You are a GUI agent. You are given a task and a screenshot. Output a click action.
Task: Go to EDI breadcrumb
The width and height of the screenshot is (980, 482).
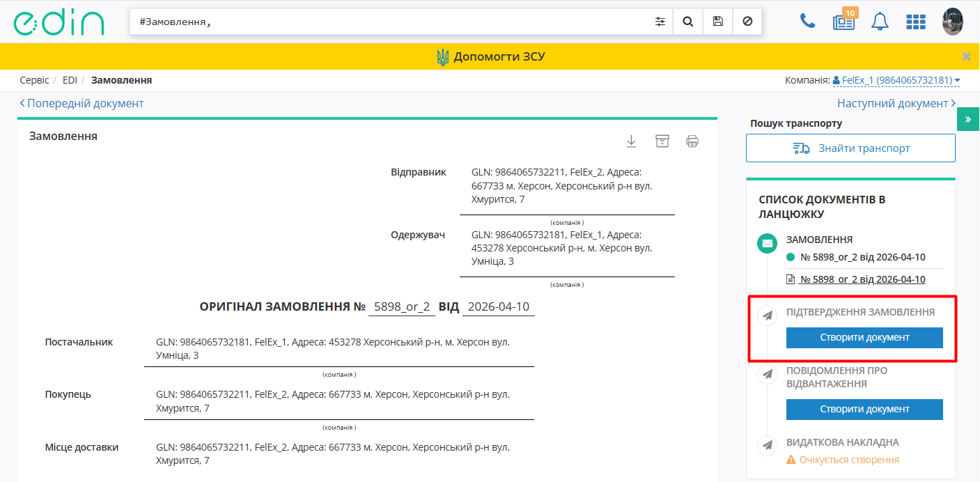(70, 80)
